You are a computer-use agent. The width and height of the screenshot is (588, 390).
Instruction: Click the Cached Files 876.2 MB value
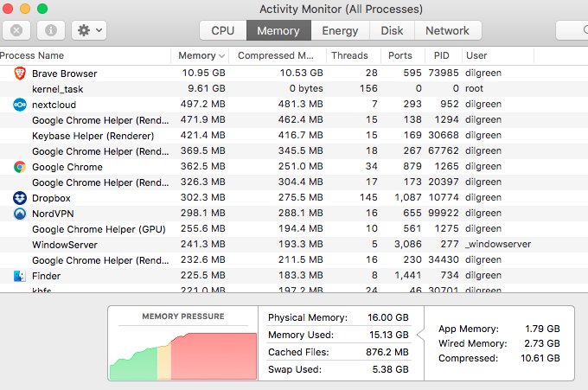[387, 352]
